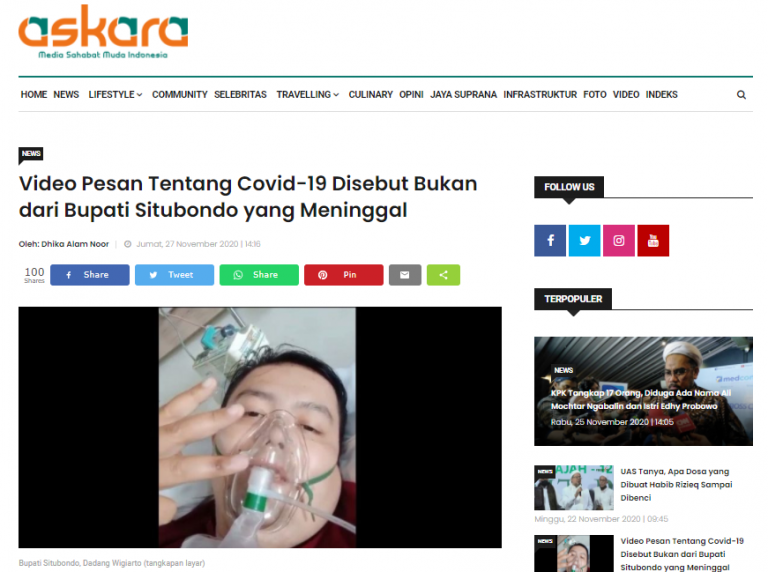Follow on Facebook square icon
Viewport: 768px width, 572px height.
pos(550,240)
